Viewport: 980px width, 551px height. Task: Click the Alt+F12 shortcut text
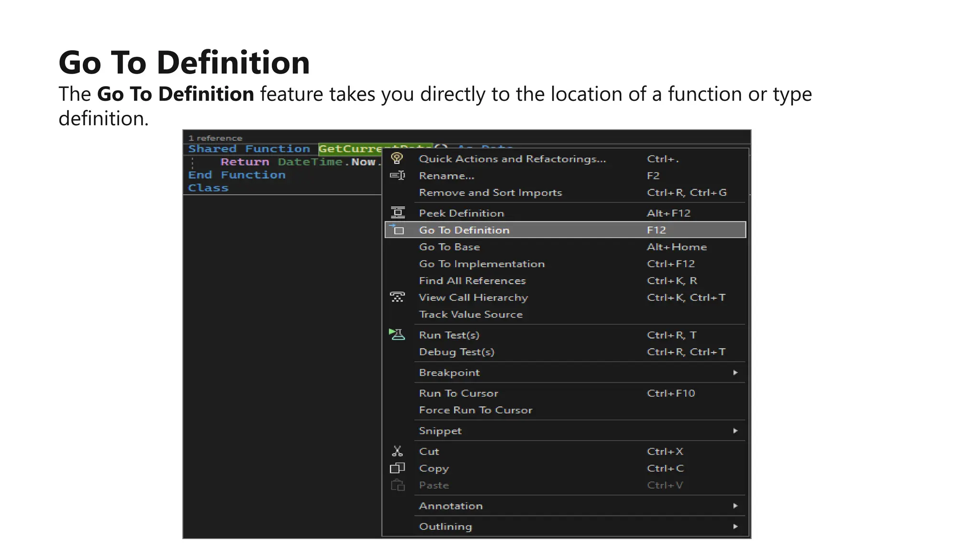(668, 213)
